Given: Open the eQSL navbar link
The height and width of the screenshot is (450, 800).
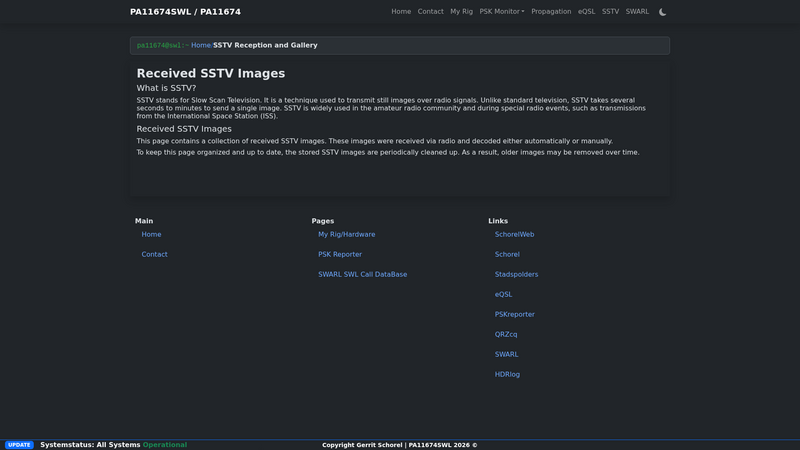Looking at the screenshot, I should pyautogui.click(x=586, y=12).
